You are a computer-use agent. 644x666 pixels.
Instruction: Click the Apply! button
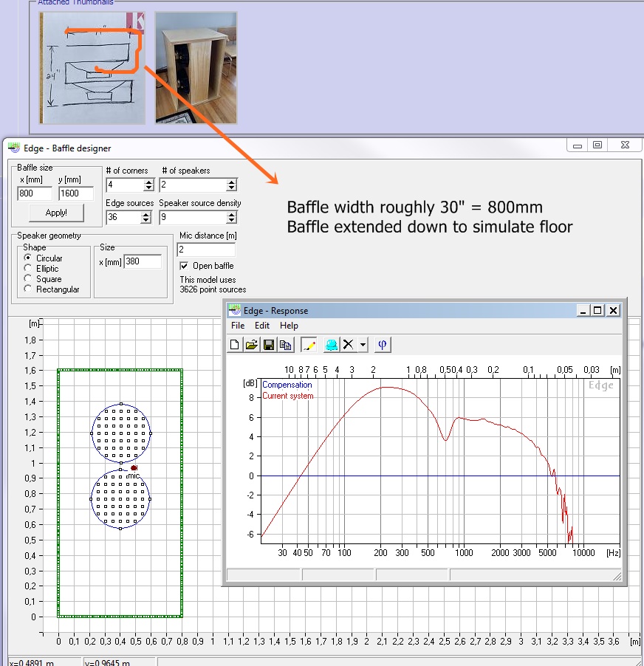pyautogui.click(x=56, y=213)
